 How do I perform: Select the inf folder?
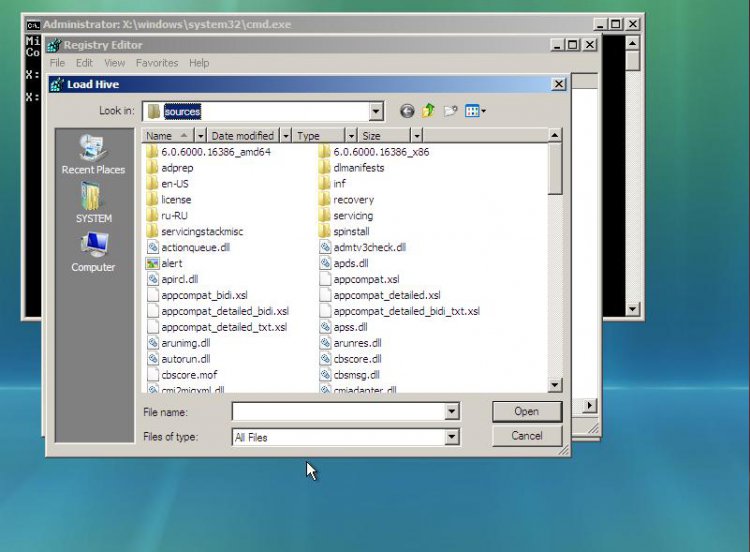click(x=332, y=184)
